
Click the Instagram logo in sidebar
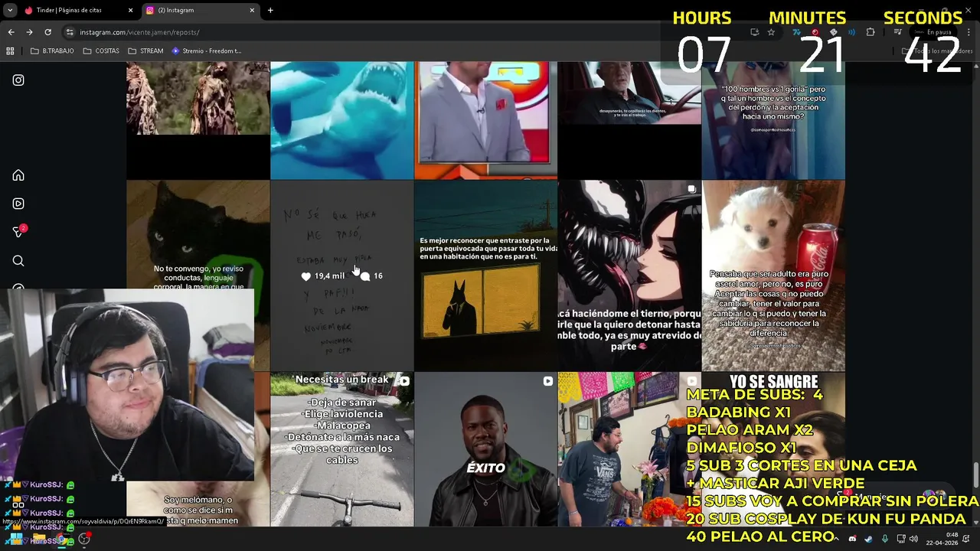click(x=18, y=80)
